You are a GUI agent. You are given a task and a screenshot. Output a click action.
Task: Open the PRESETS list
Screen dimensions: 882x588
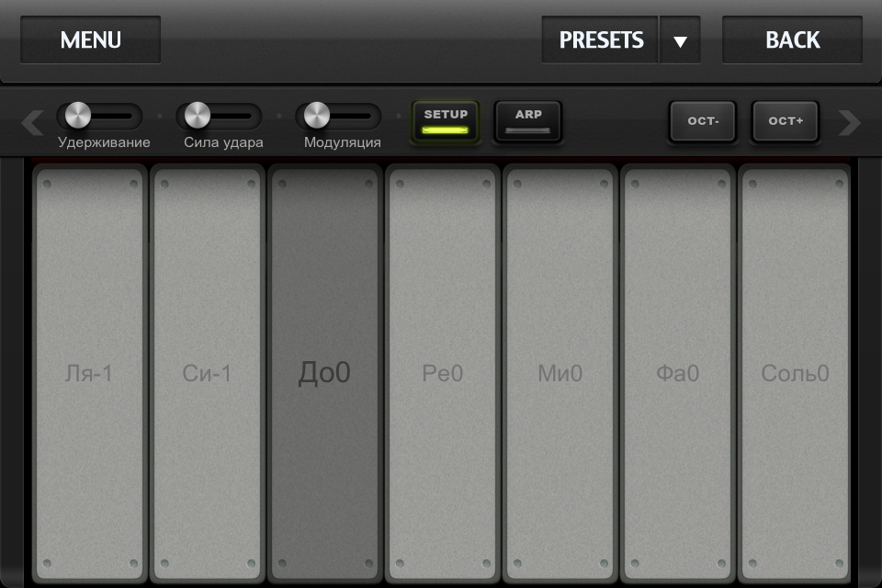600,40
